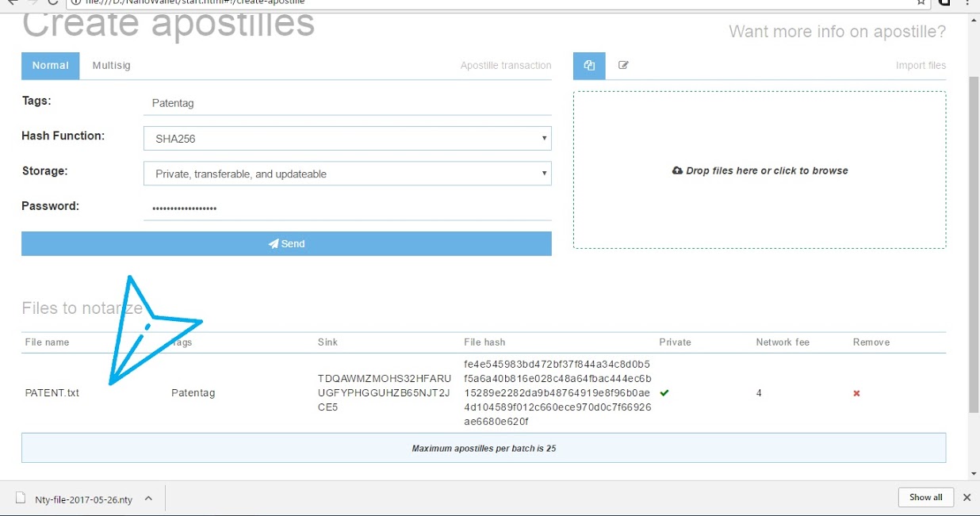Click the cloud upload icon in drop zone

677,170
